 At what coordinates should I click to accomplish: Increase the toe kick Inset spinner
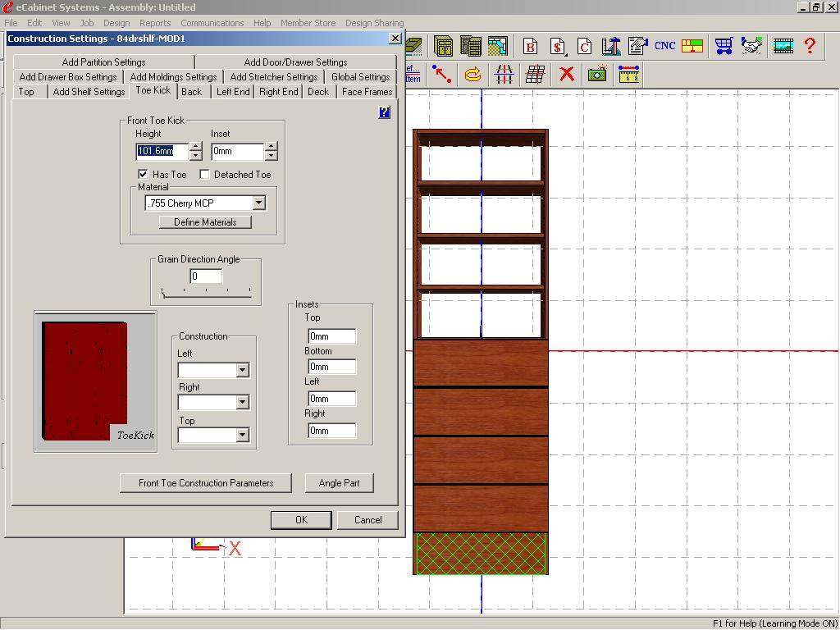[x=271, y=146]
